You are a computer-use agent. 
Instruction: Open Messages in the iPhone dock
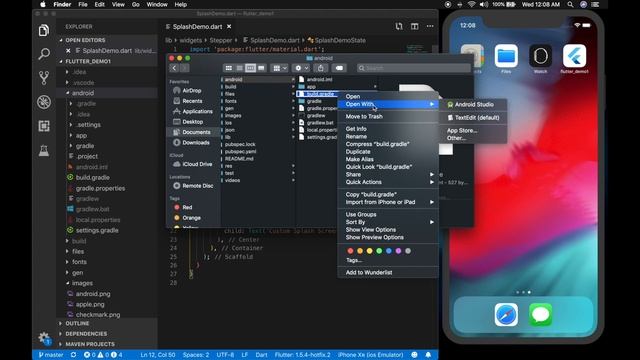point(540,315)
